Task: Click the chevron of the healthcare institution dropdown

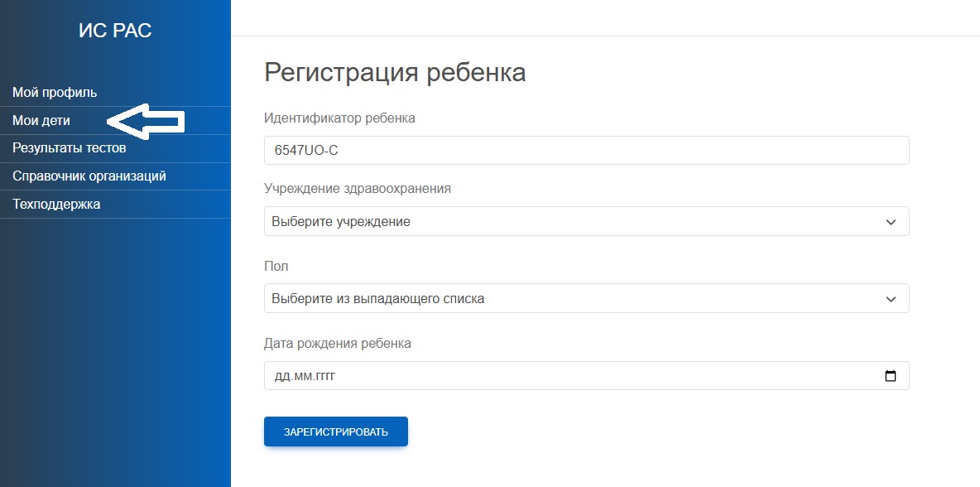Action: [x=891, y=222]
